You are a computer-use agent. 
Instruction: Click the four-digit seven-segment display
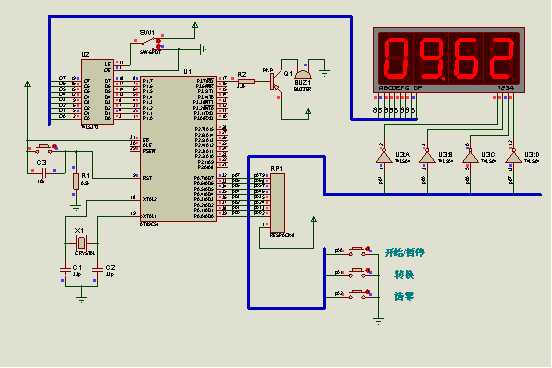(x=449, y=60)
